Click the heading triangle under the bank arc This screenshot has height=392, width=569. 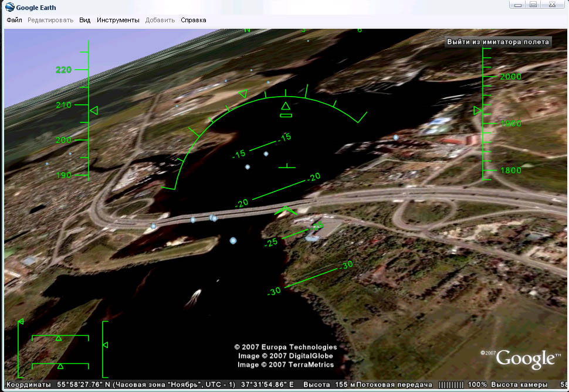point(286,105)
